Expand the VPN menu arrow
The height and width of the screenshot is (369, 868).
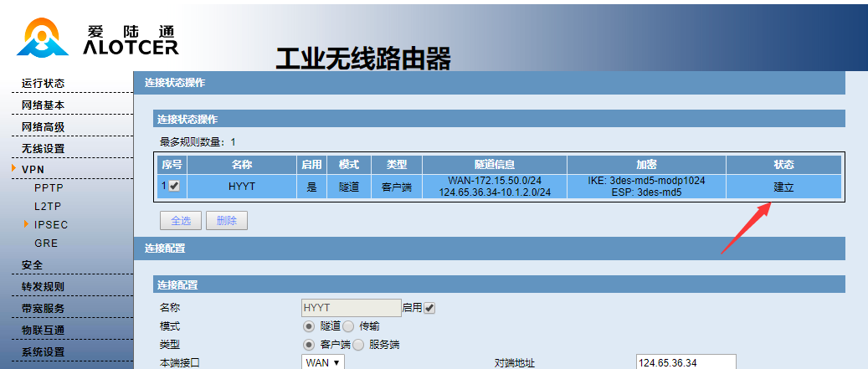pyautogui.click(x=14, y=169)
